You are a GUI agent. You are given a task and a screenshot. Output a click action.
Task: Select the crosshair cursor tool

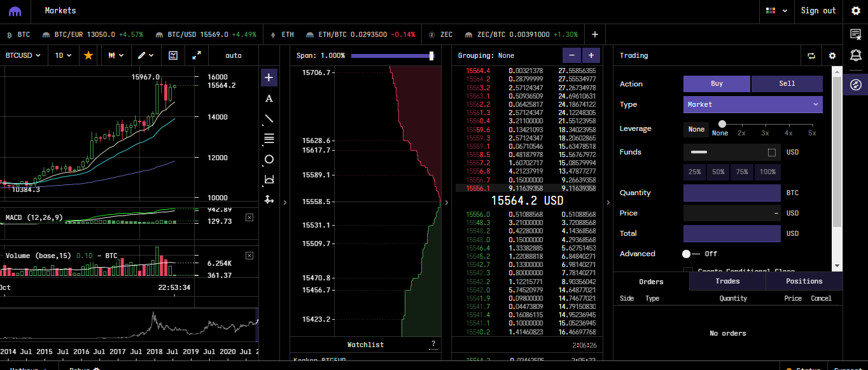coord(269,78)
